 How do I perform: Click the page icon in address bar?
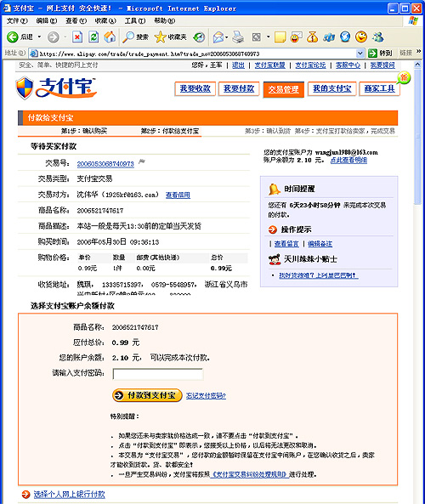(34, 54)
